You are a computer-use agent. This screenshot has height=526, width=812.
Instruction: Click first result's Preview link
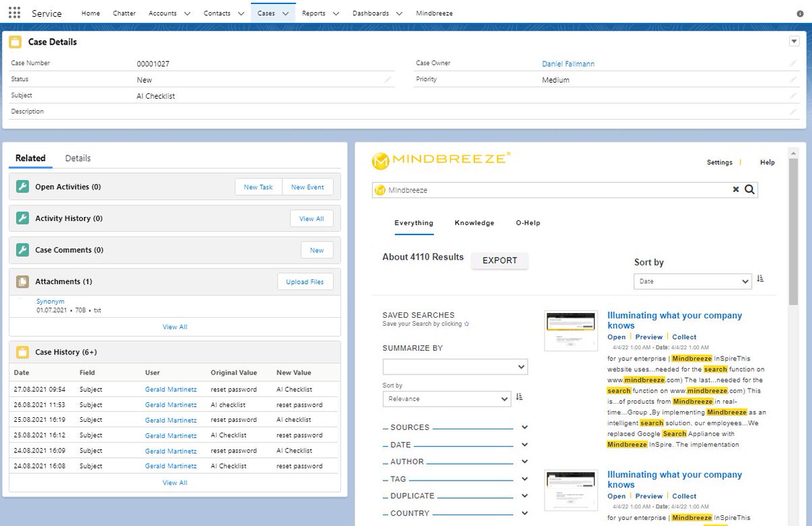coord(649,337)
